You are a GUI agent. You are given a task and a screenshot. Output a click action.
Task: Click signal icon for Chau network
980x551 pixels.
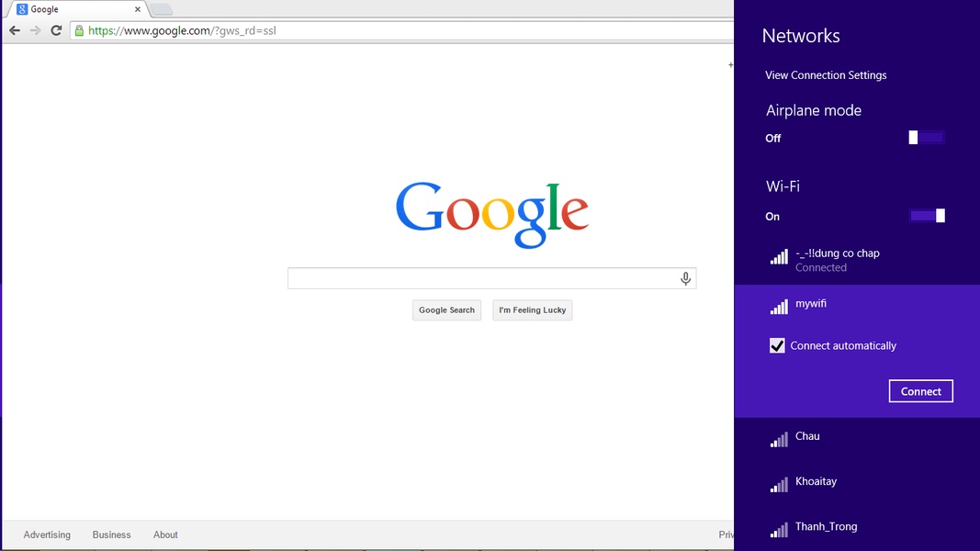(779, 439)
